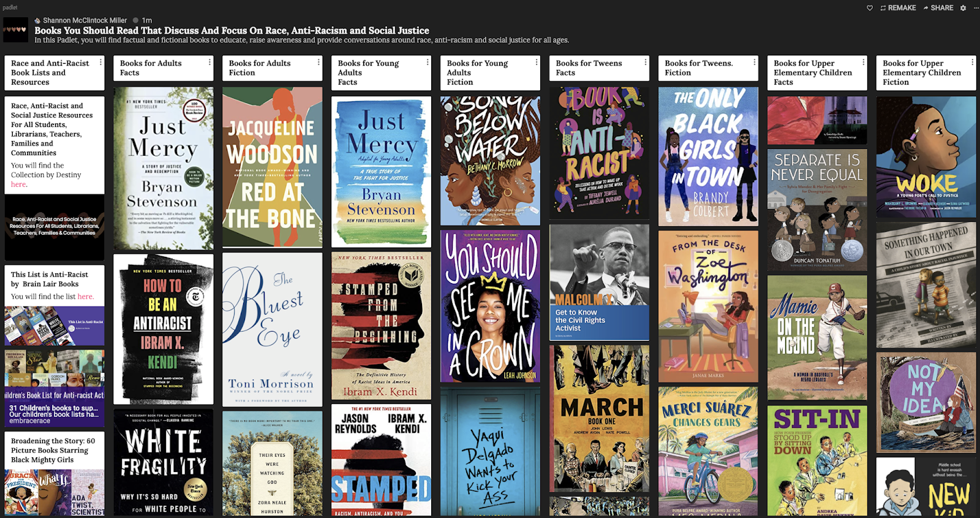The height and width of the screenshot is (518, 980).
Task: Click the 'Books for Tweens Facts' column title
Action: (589, 68)
